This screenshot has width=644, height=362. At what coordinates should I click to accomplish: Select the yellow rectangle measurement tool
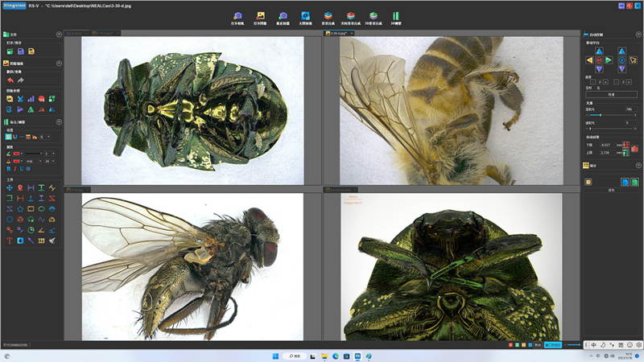click(31, 209)
